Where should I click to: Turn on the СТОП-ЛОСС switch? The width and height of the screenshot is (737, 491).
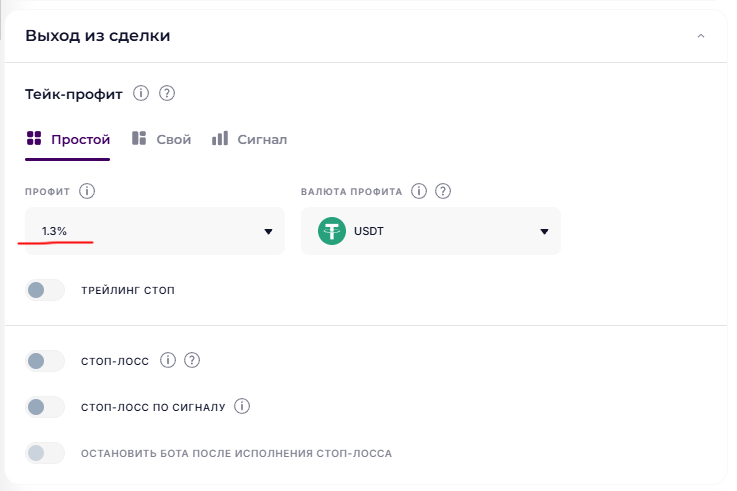[45, 361]
